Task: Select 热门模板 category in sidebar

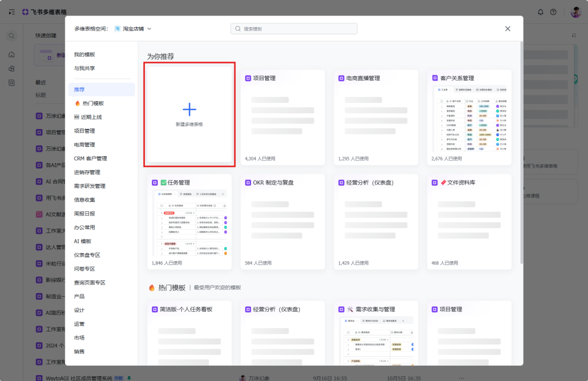Action: point(93,103)
